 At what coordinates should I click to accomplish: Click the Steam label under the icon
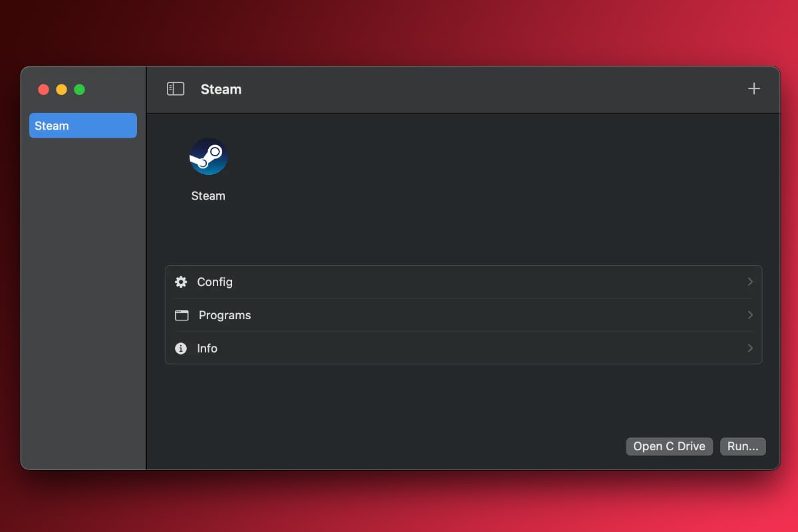tap(208, 196)
